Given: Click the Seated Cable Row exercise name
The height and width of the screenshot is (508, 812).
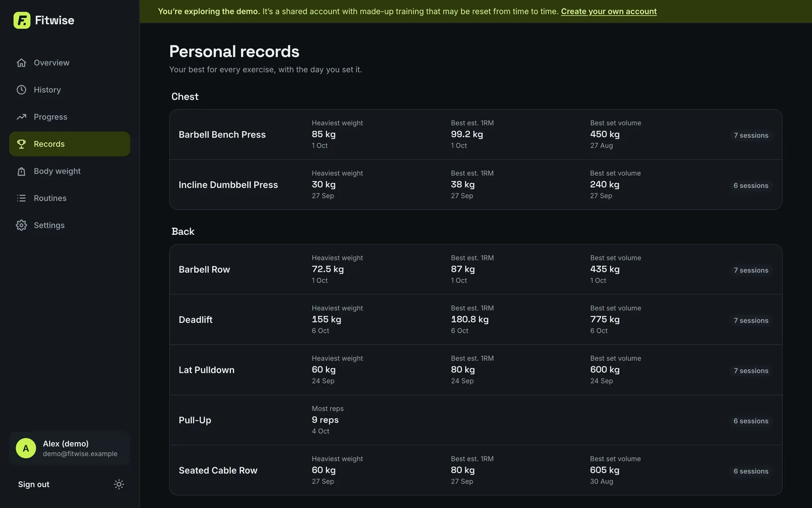Looking at the screenshot, I should (x=218, y=471).
